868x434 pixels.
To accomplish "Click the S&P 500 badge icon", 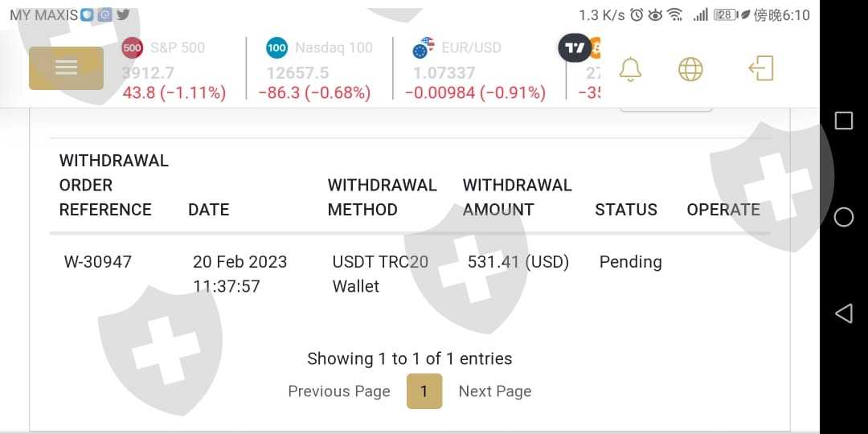I will (x=133, y=48).
